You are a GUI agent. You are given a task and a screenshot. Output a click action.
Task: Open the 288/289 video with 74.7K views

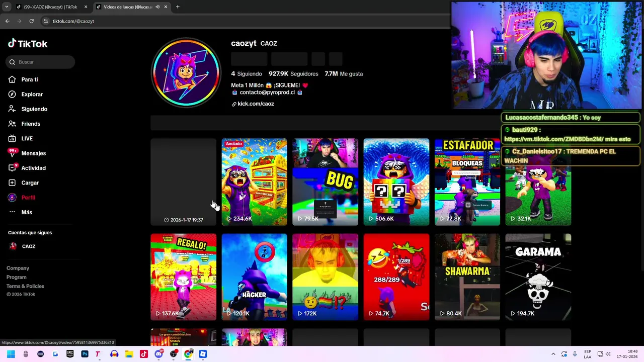[x=396, y=277]
